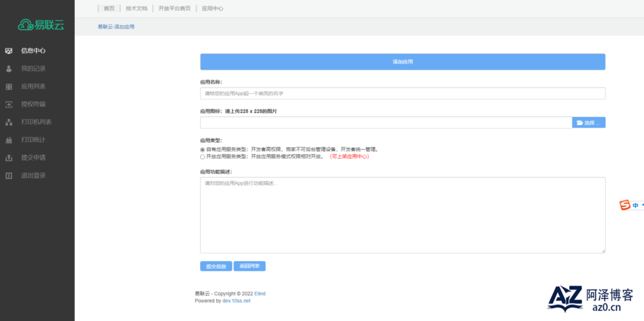Click the 提交申请 upload icon
Screen dimensions: 644x321
(x=9, y=158)
